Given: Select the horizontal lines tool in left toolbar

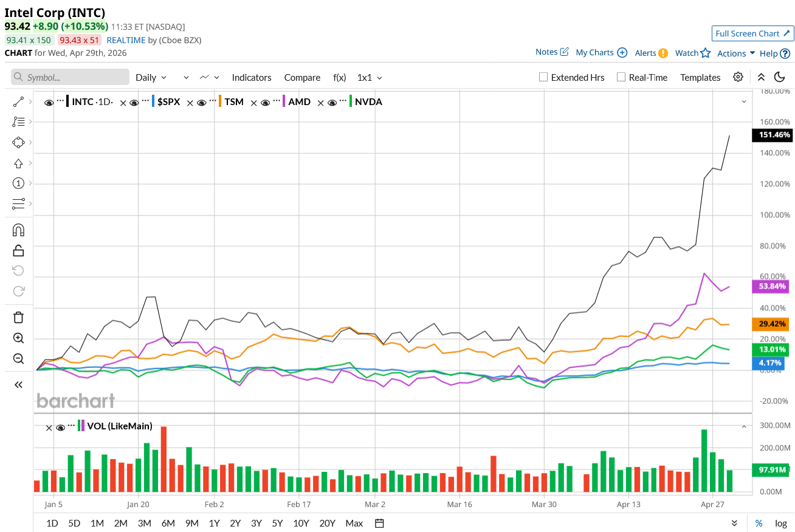Looking at the screenshot, I should click(x=18, y=203).
